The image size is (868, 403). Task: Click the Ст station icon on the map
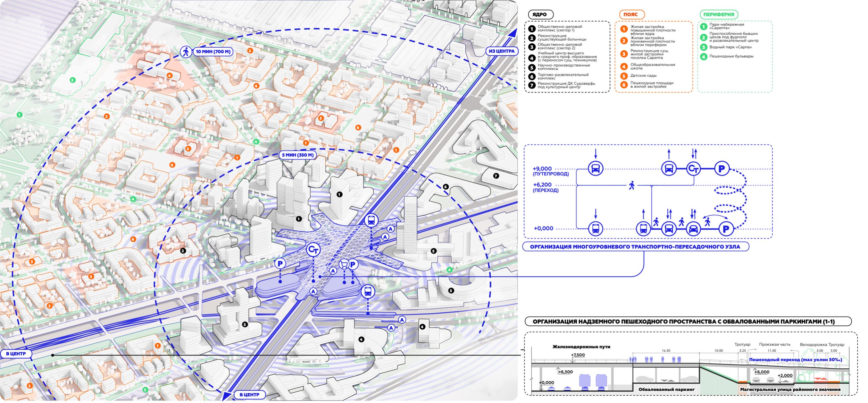click(313, 249)
